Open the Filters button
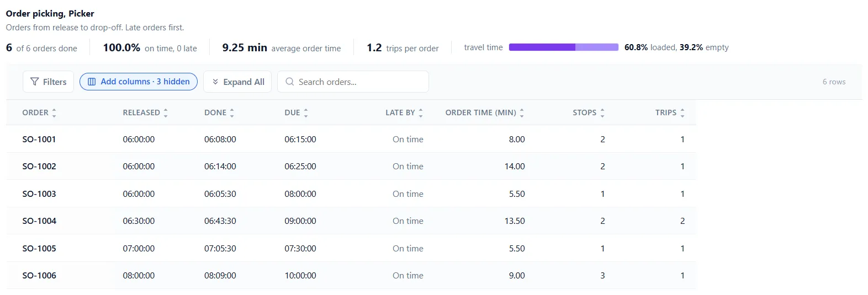This screenshot has width=868, height=295. click(x=48, y=82)
